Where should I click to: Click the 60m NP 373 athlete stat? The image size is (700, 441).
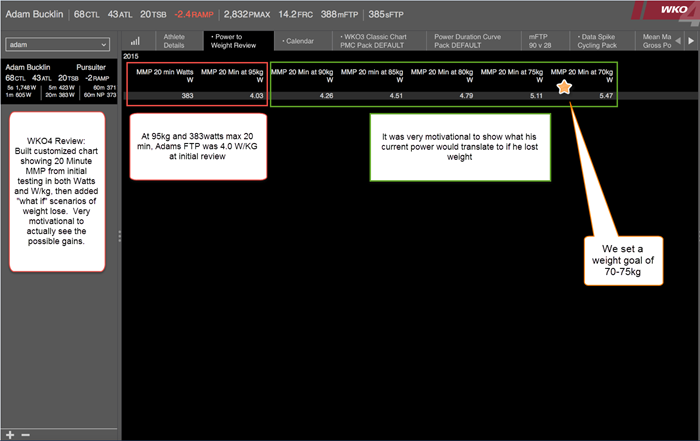coord(100,95)
